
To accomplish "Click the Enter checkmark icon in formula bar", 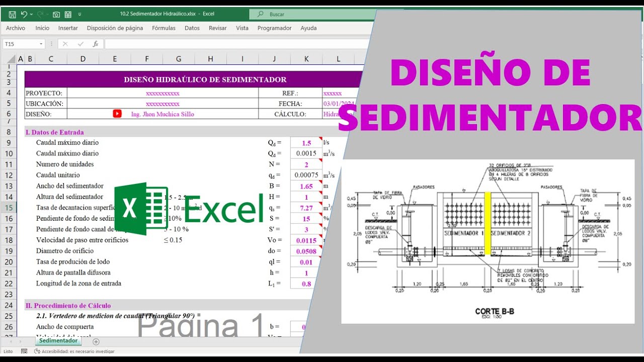I will pyautogui.click(x=80, y=44).
